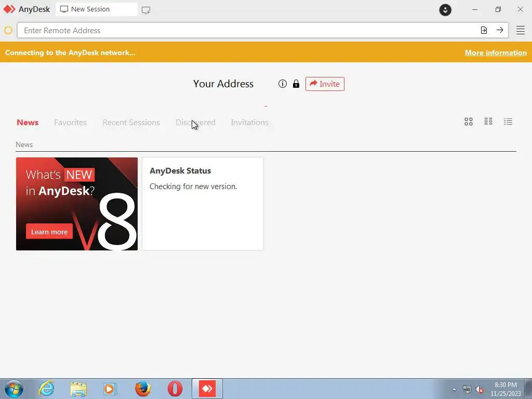Click the Your Address label
This screenshot has width=532, height=399.
(x=223, y=84)
